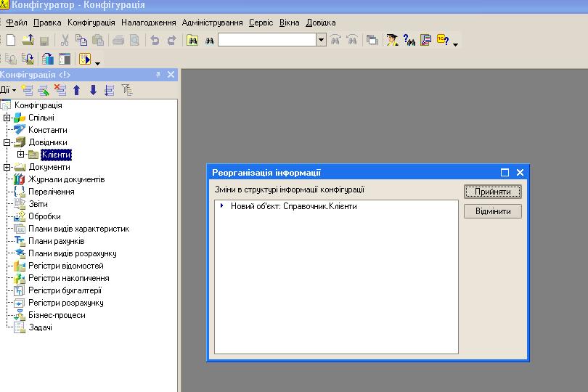
Task: Click the Open configuration window icon
Action: click(x=65, y=59)
